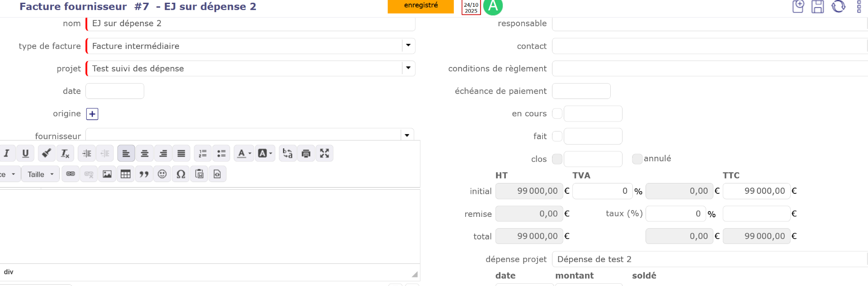Open the text color picker
868x286 pixels.
[x=244, y=154]
